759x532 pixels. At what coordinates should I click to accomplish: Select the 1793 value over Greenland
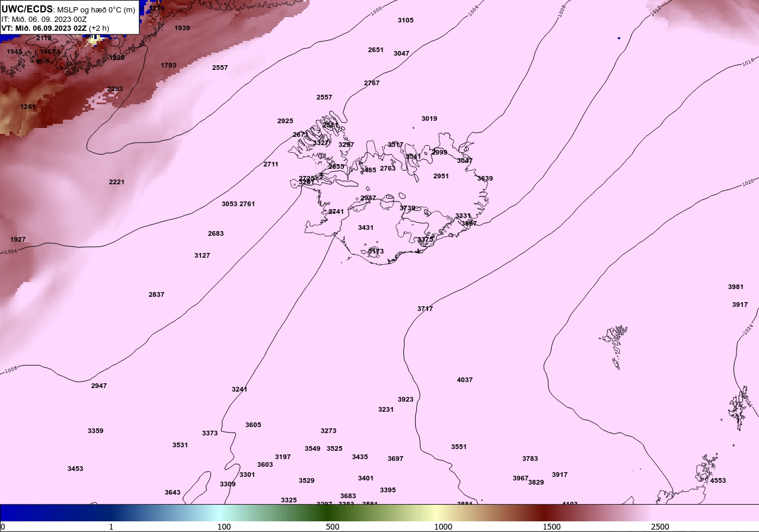pos(168,65)
